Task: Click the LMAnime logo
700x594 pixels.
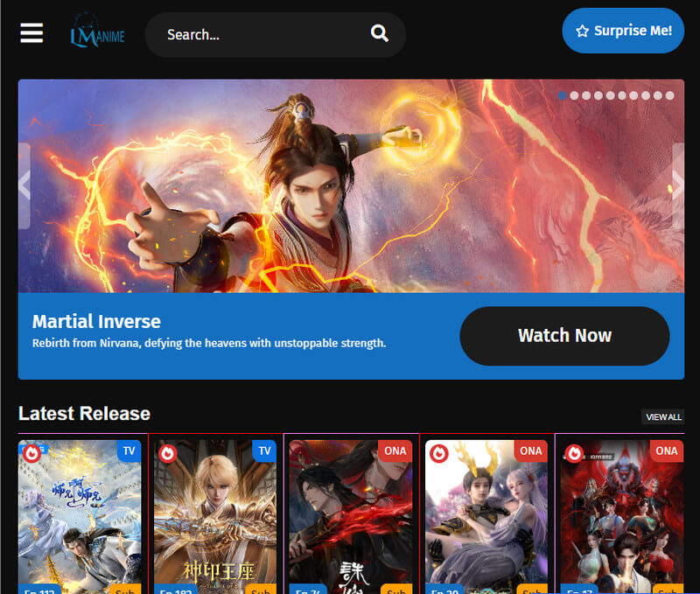Action: tap(97, 32)
